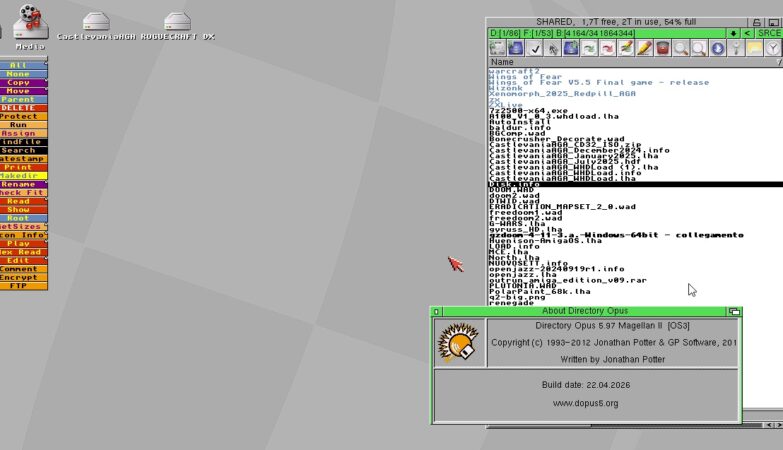Screen dimensions: 783x450
Task: Open the lister down-arrow popup menu
Action: [734, 34]
